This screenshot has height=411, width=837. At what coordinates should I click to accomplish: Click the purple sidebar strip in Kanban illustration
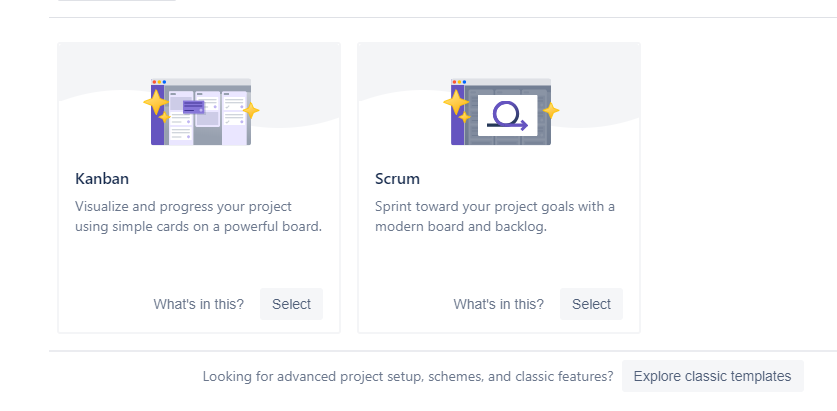tap(157, 115)
